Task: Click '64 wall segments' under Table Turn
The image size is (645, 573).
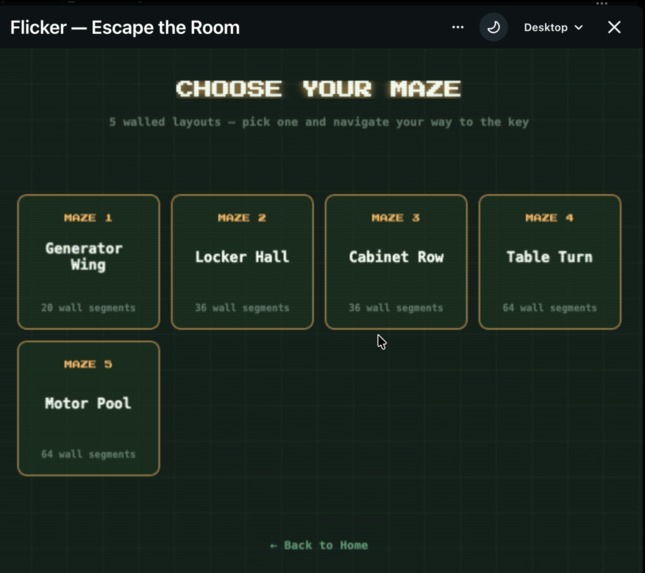Action: (550, 308)
